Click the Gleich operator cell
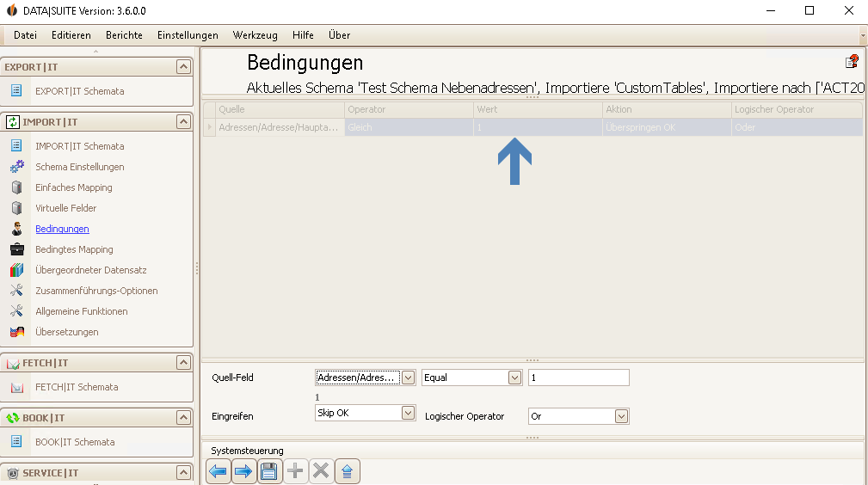The width and height of the screenshot is (868, 485). pos(409,127)
